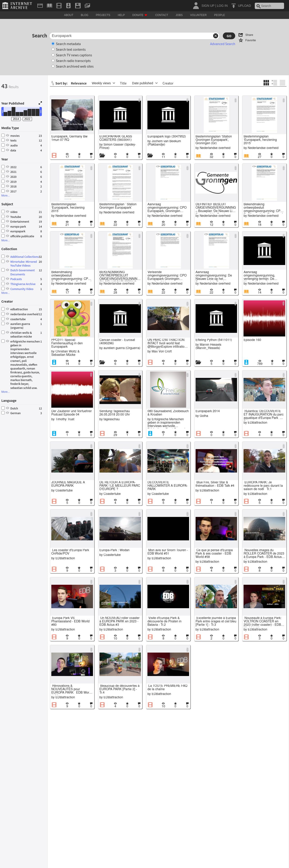The image size is (289, 868).
Task: Open the PEOPLE menu item
Action: (x=219, y=15)
